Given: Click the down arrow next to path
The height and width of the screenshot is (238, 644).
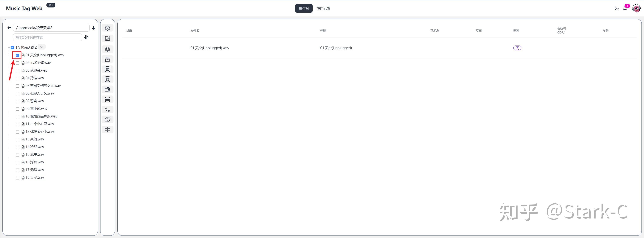Looking at the screenshot, I should [x=93, y=28].
